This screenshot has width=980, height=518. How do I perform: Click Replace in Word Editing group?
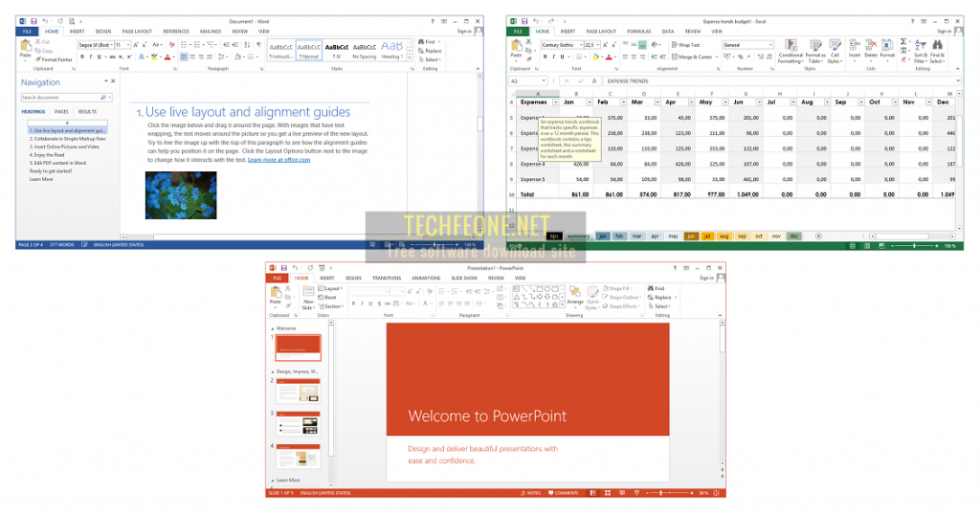pyautogui.click(x=430, y=51)
